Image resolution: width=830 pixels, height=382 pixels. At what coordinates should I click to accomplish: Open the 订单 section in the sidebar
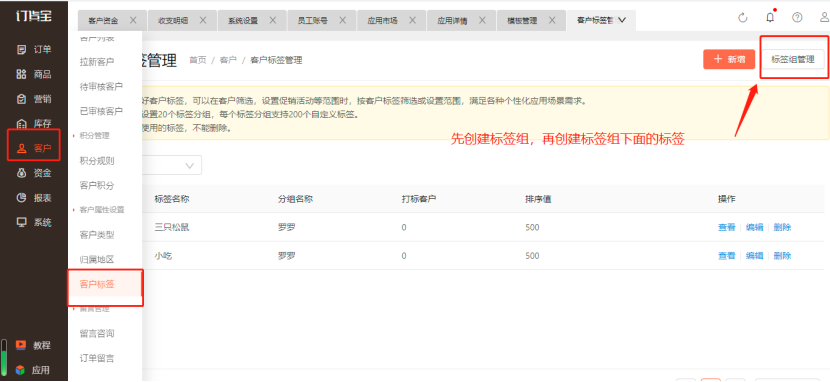(34, 50)
